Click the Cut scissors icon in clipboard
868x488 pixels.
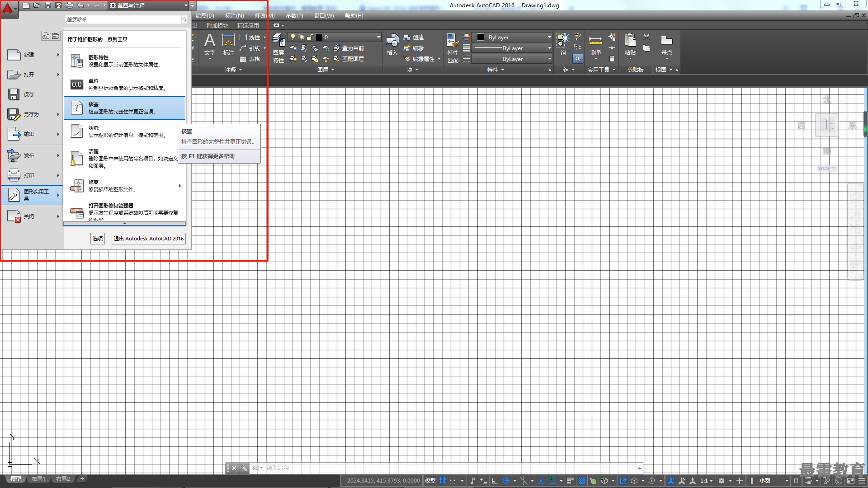click(646, 37)
